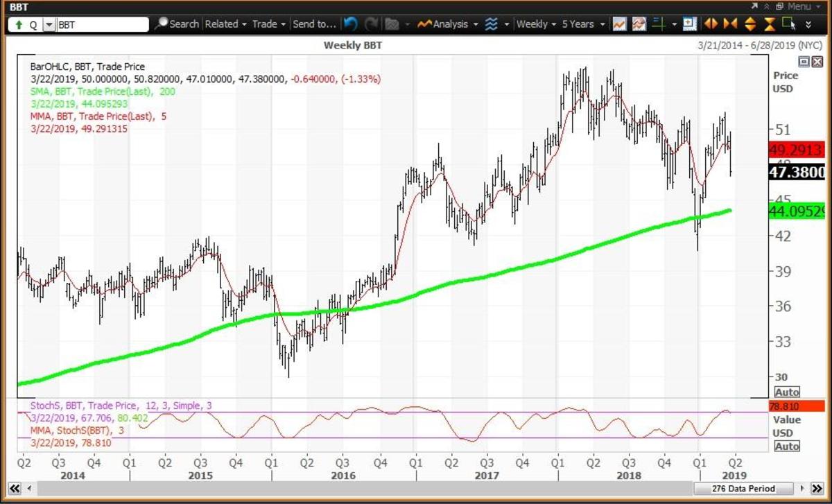Open the Trade menu button
This screenshot has width=832, height=504.
coord(268,24)
